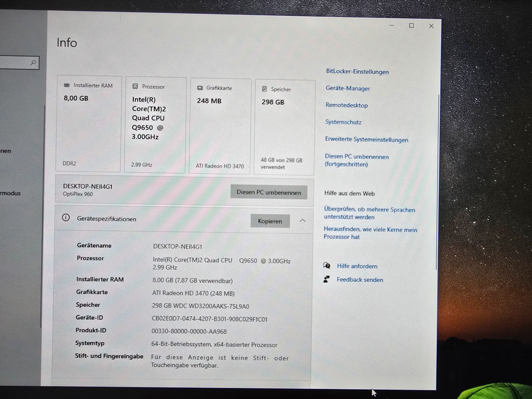Click the search magnifier icon in sidebar

[x=33, y=62]
